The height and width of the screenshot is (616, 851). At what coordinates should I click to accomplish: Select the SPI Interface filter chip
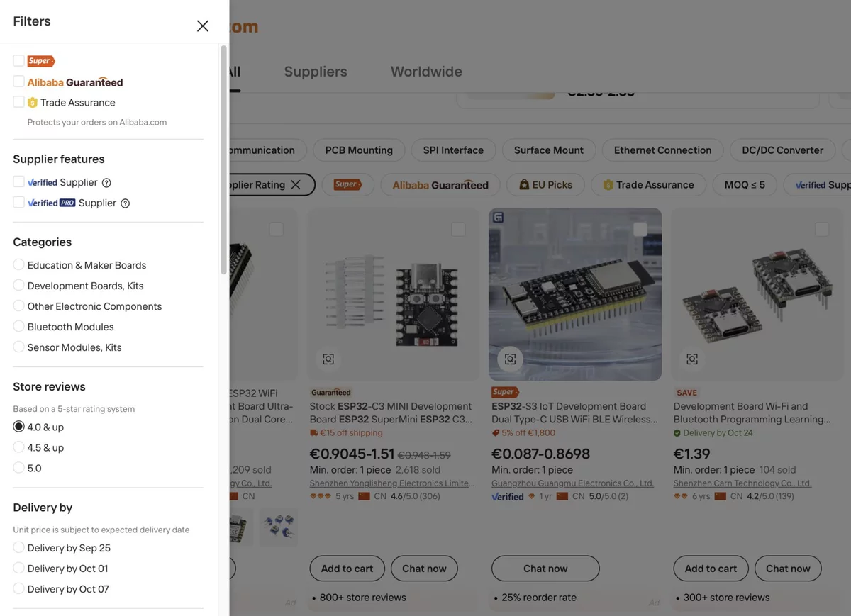coord(453,150)
